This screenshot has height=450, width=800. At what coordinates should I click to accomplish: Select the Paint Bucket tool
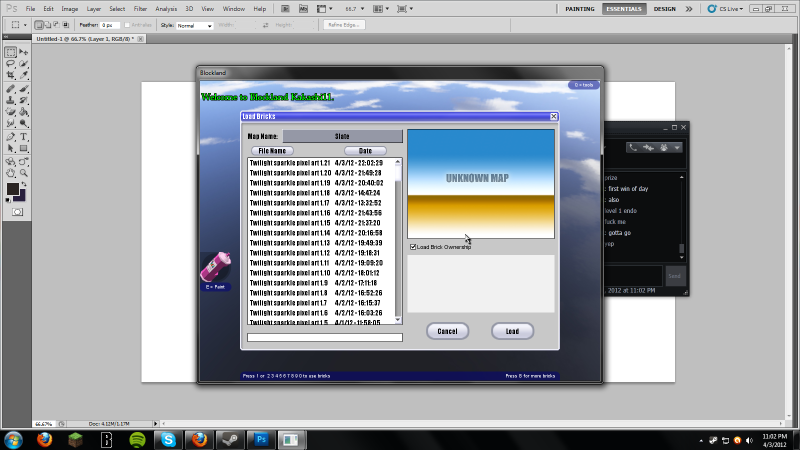coord(23,112)
